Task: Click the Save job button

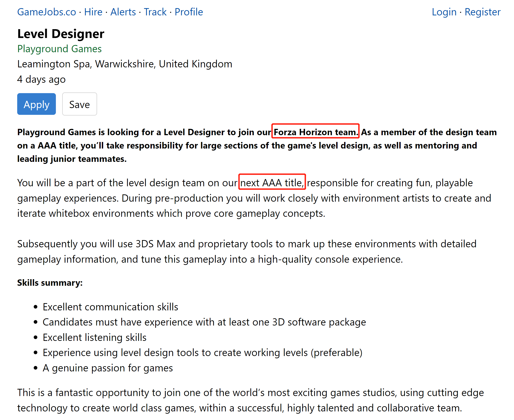Action: coord(79,104)
